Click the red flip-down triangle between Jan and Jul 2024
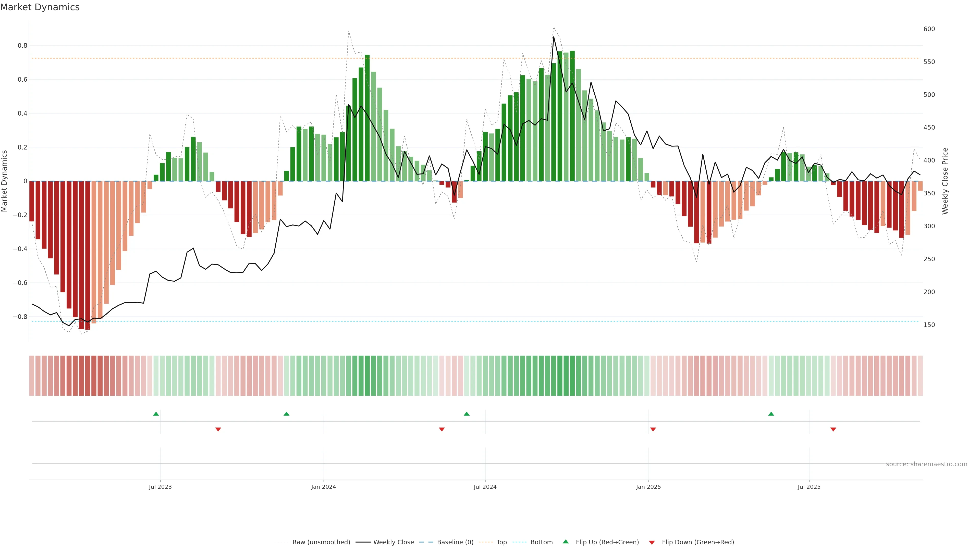The width and height of the screenshot is (980, 551). coord(442,429)
